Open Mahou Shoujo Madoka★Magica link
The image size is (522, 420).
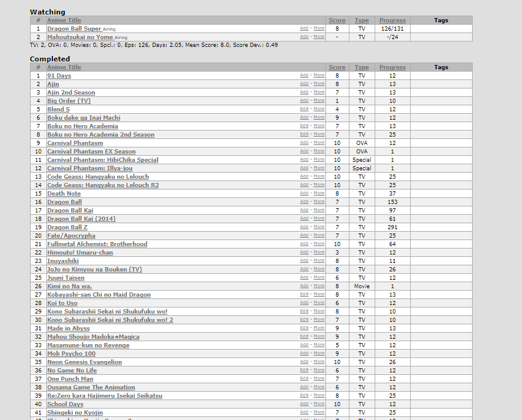(x=93, y=337)
